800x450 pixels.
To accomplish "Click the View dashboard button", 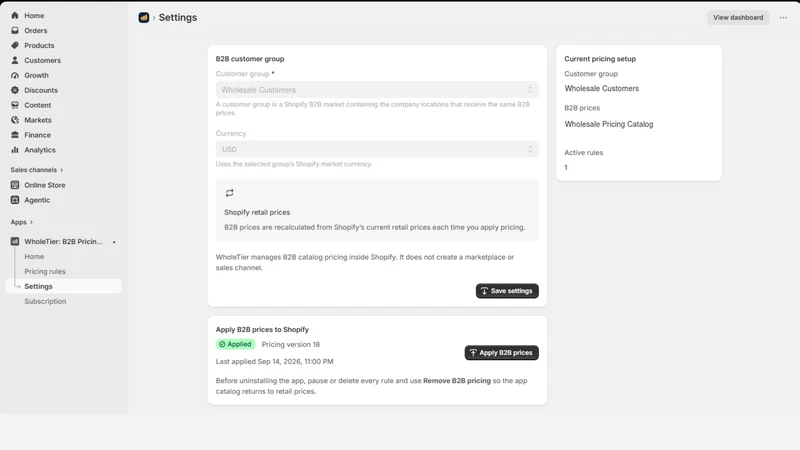I will tap(738, 17).
